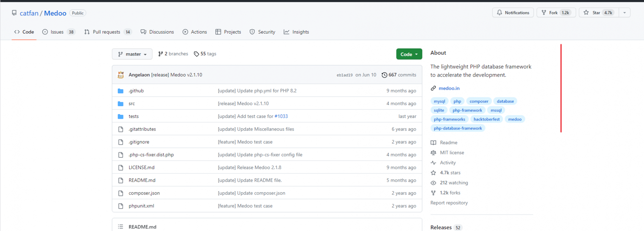The width and height of the screenshot is (644, 231).
Task: Click Report repository link
Action: click(x=449, y=203)
